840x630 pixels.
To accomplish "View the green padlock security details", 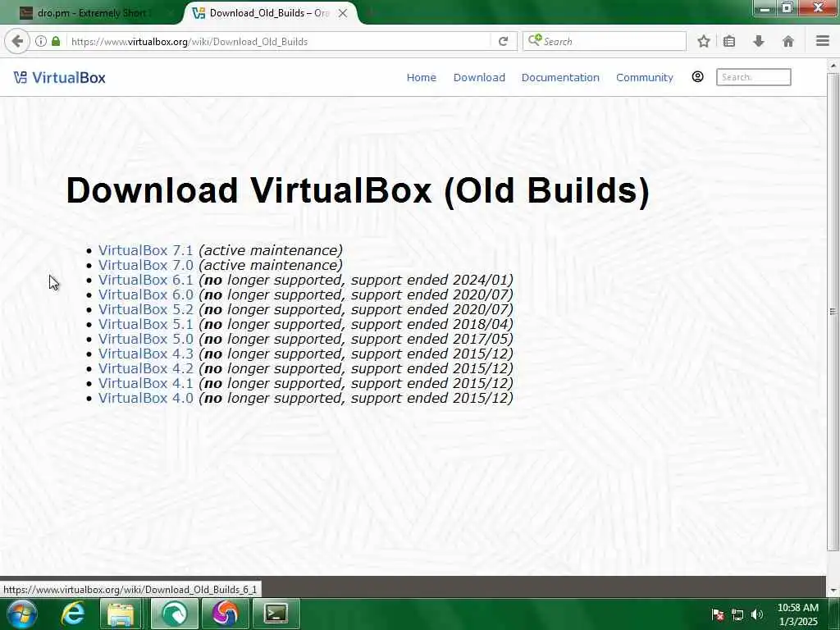I will click(56, 41).
